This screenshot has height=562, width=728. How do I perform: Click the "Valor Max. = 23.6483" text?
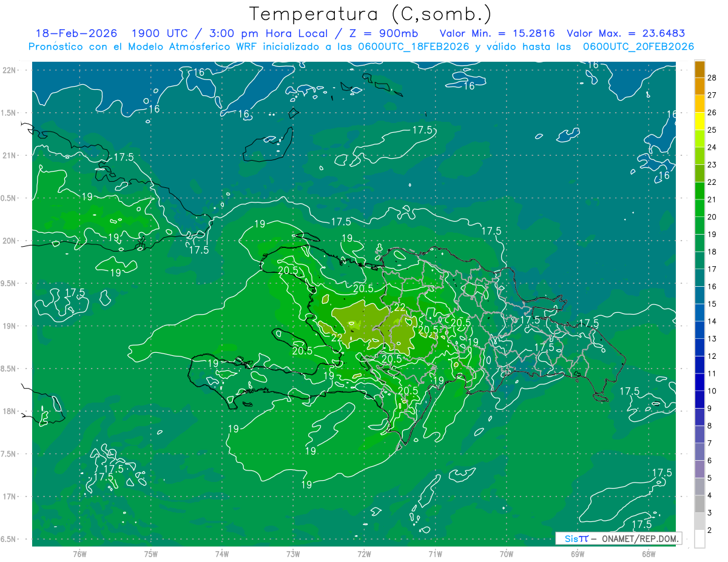tap(625, 33)
